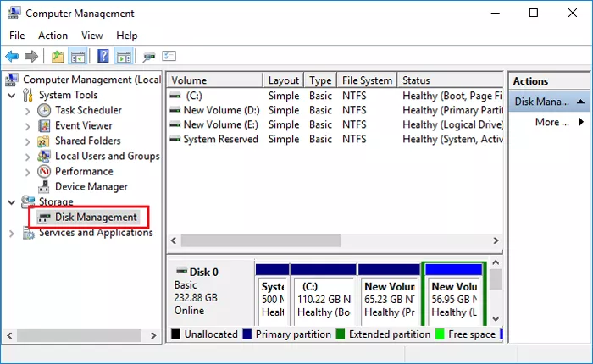593x364 pixels.
Task: Click the Disk 0 label box
Action: 209,292
